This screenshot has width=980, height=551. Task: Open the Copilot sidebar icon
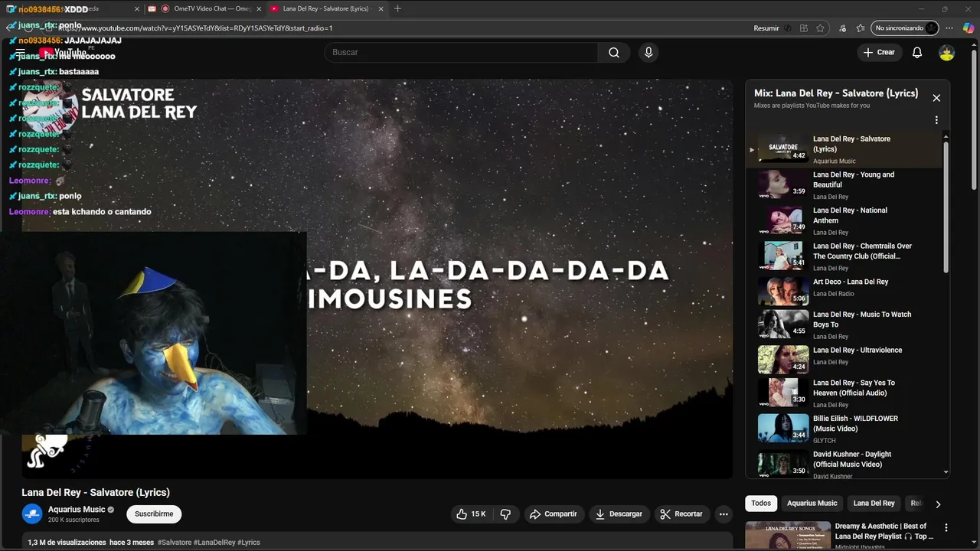pos(969,28)
